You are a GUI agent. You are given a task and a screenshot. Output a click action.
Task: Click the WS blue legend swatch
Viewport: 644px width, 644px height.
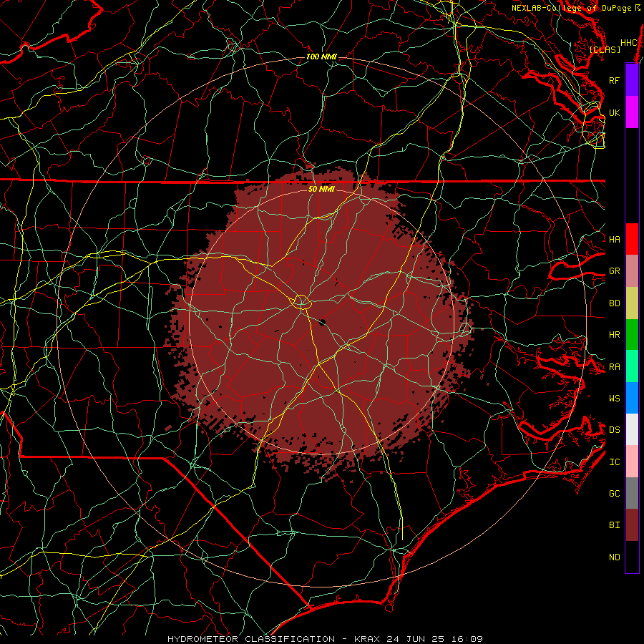point(632,398)
